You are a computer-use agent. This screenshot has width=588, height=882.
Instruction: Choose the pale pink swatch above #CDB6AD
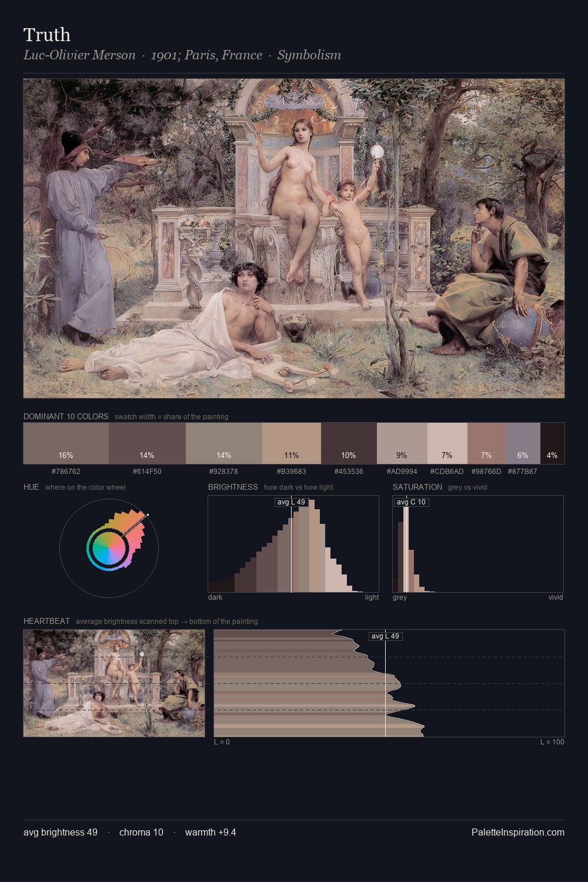447,443
